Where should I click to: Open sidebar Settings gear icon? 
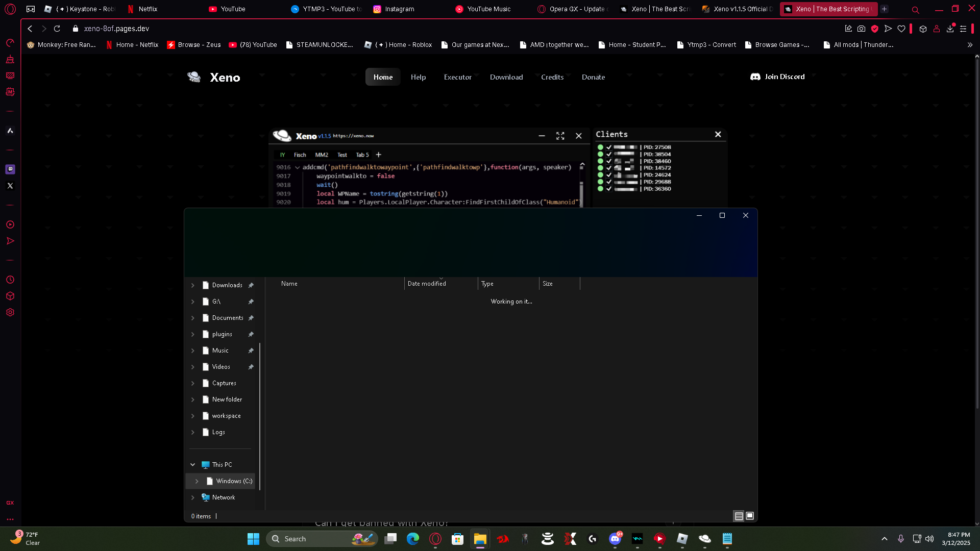point(10,312)
